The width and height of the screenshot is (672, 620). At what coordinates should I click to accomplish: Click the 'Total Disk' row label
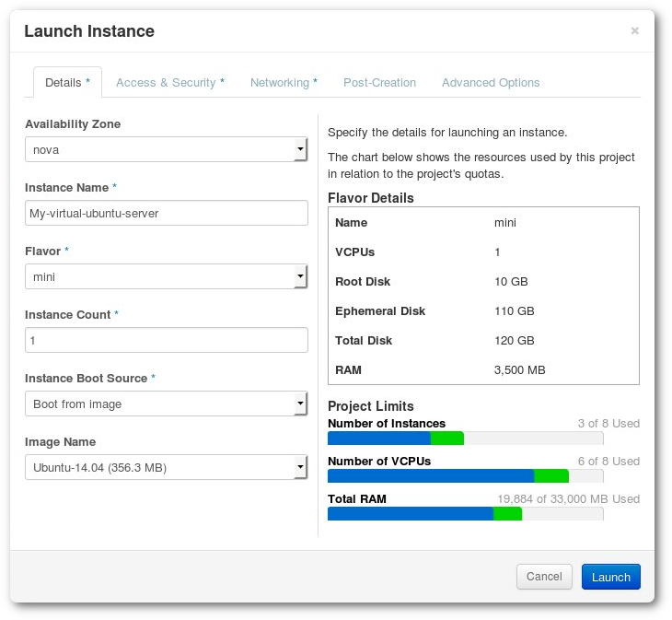(364, 341)
